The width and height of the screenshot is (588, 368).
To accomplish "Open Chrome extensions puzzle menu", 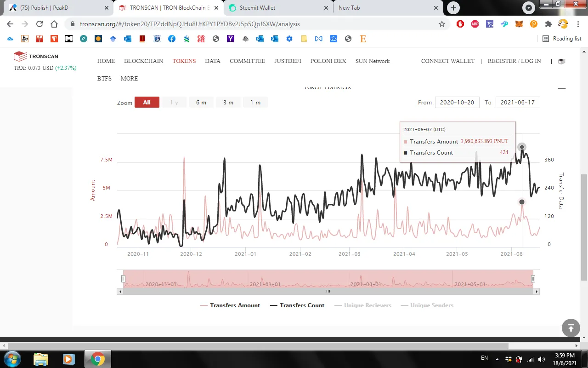I will coord(548,24).
